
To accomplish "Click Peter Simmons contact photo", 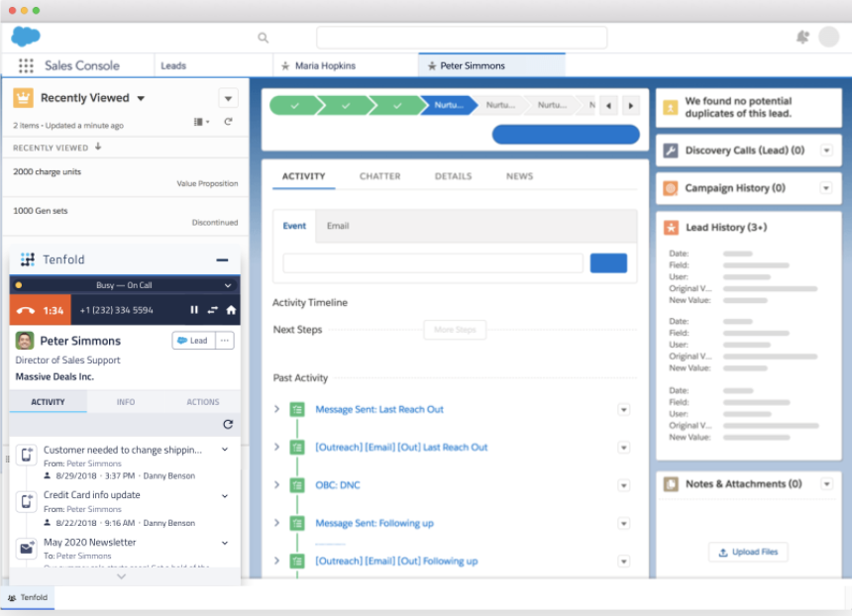I will coord(25,341).
